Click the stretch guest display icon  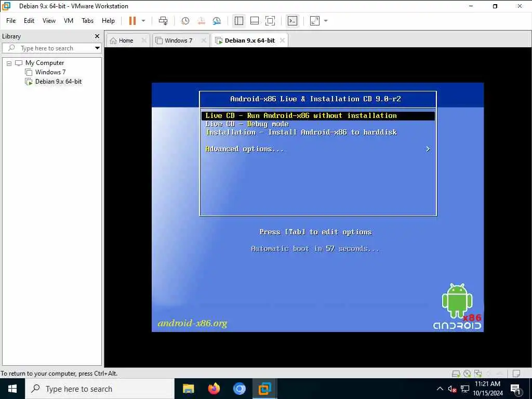click(x=315, y=21)
